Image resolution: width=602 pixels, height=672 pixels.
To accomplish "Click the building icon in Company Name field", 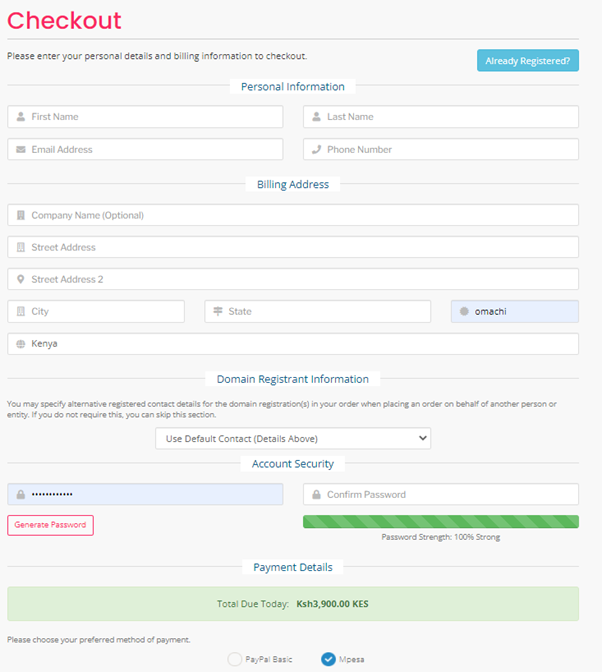I will click(20, 215).
